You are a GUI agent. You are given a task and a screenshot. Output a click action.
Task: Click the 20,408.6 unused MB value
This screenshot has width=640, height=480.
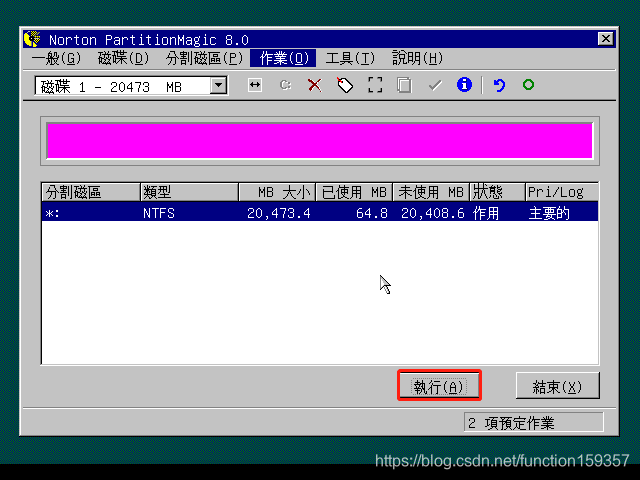[x=433, y=213]
